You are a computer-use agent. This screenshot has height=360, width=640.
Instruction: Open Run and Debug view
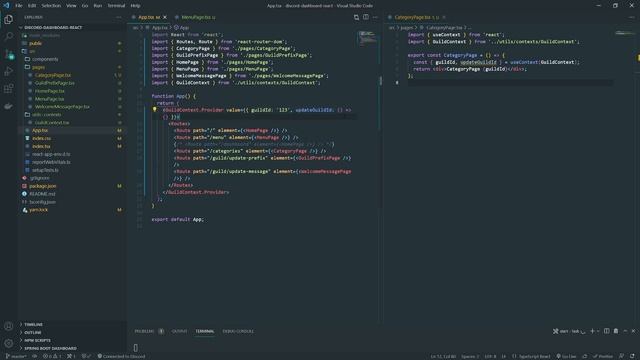8,71
